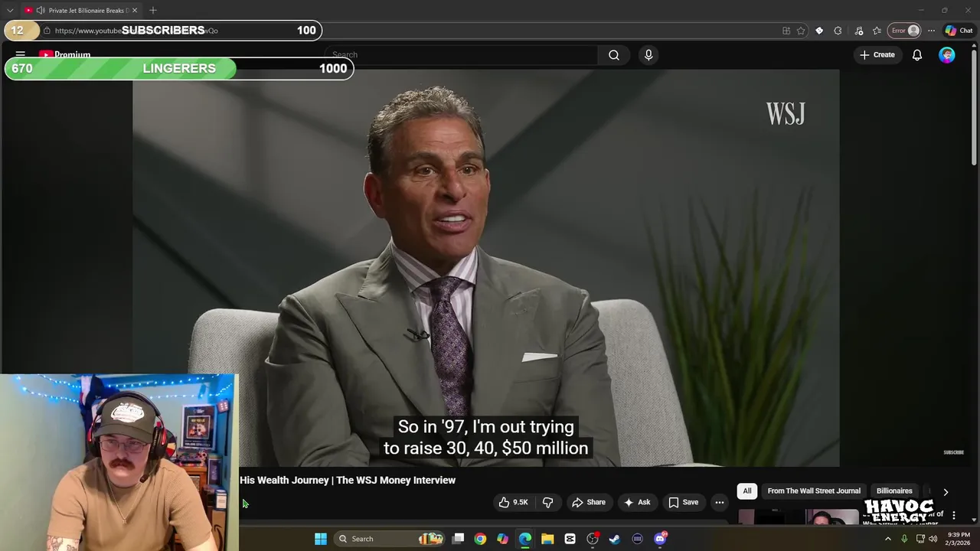Select the All filter chip
Image resolution: width=980 pixels, height=551 pixels.
(x=747, y=491)
